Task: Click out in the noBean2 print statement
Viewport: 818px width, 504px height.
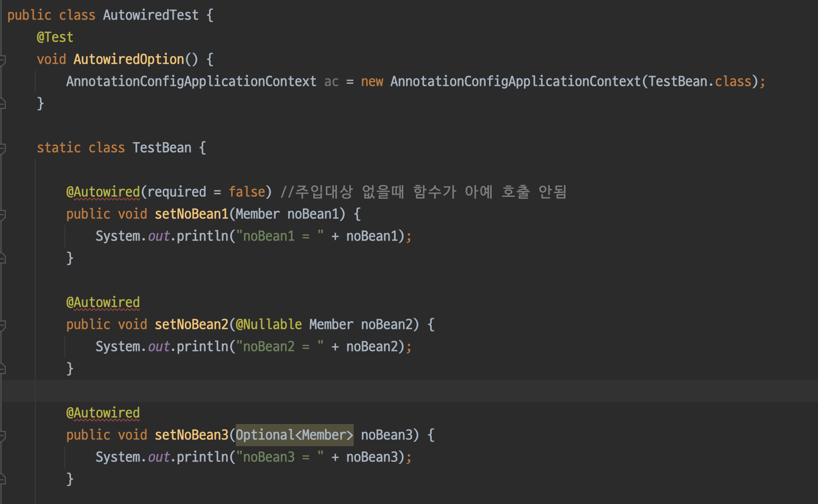Action: pos(159,346)
